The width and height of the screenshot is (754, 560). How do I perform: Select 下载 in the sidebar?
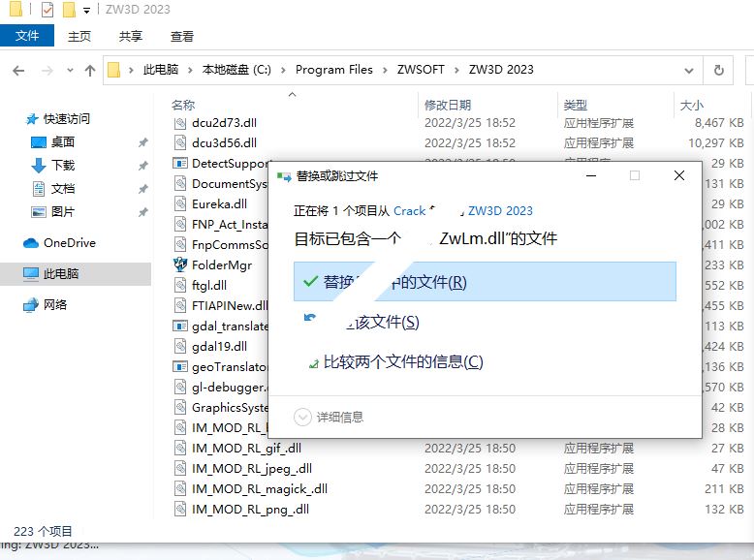tap(63, 166)
